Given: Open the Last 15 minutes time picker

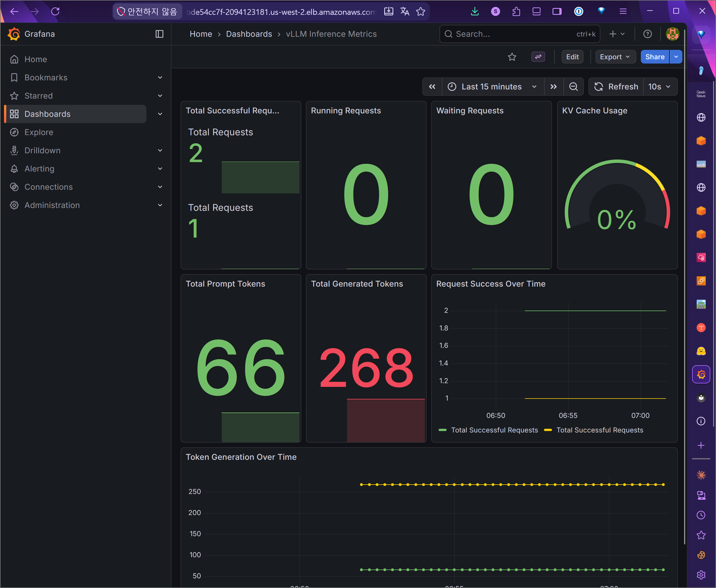Looking at the screenshot, I should coord(493,87).
